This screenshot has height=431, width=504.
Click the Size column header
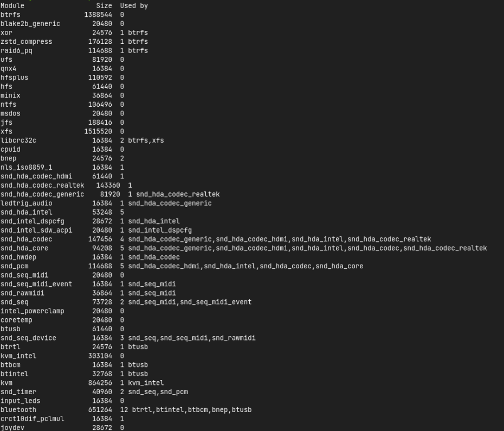pos(104,6)
